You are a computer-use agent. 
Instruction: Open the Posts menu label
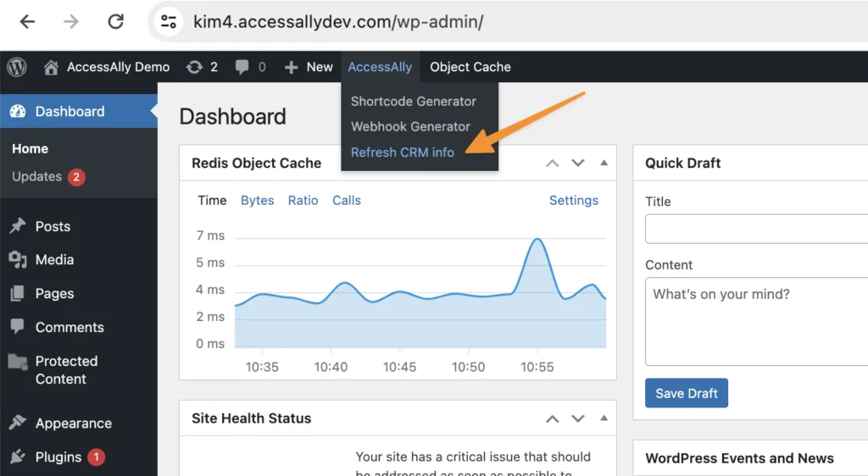click(x=53, y=226)
